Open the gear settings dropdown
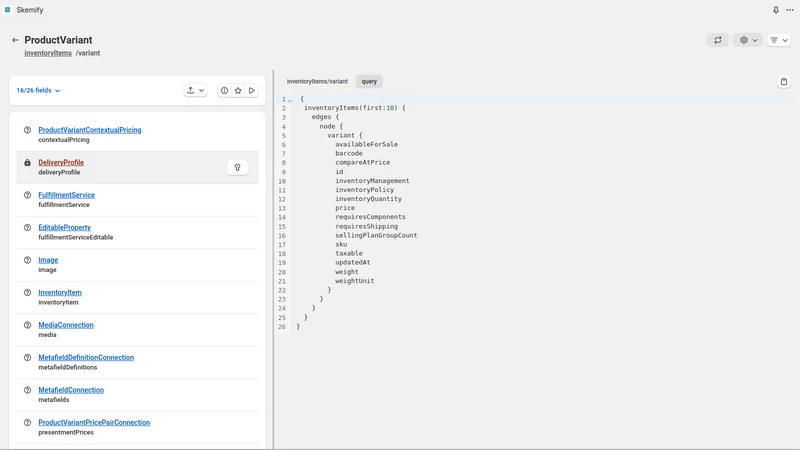 tap(748, 40)
